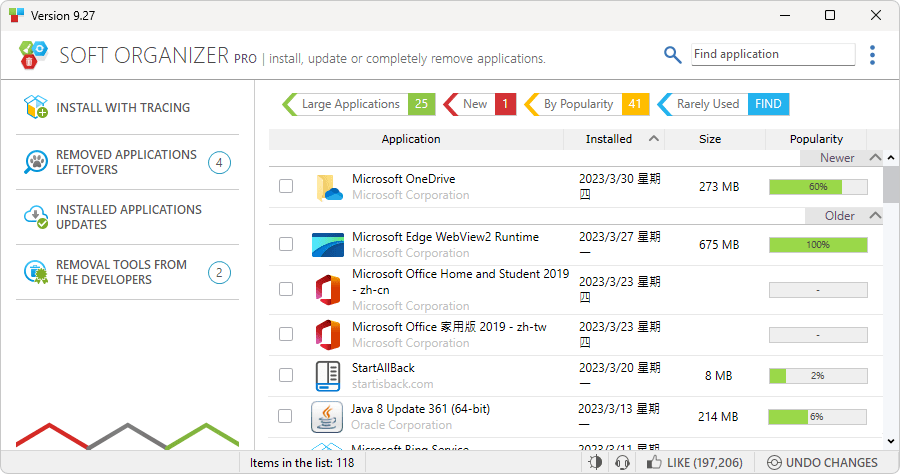
Task: Open Install with Tracing section
Action: (127, 107)
